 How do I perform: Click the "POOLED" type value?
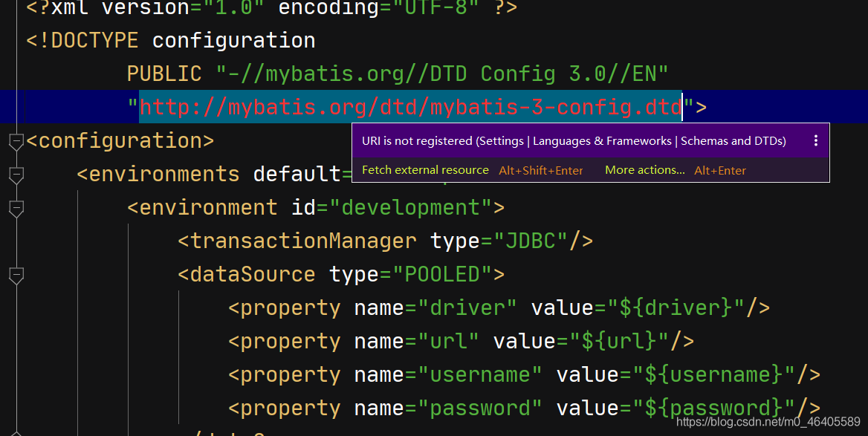click(x=442, y=274)
